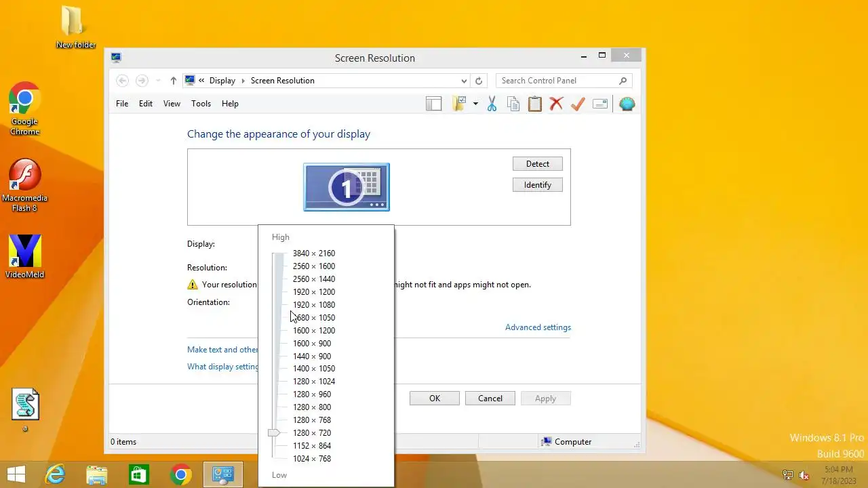Click the Paste clipboard icon in toolbar
Screen dimensions: 868x488
(x=535, y=104)
